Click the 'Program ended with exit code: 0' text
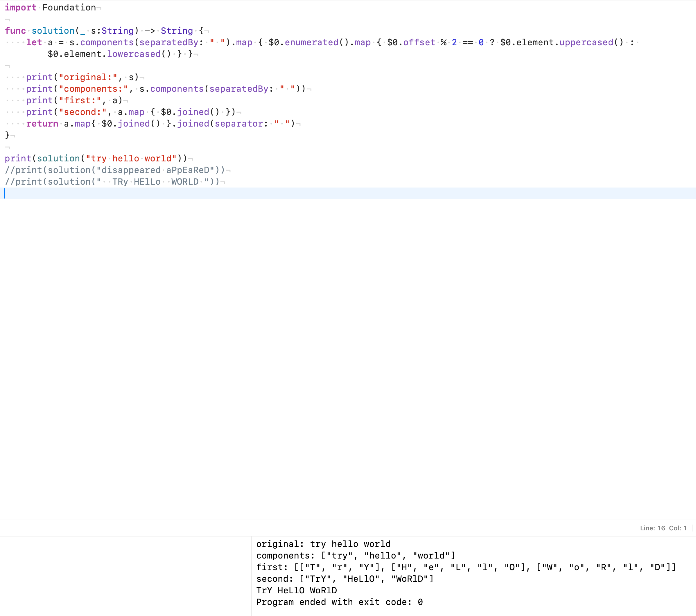The image size is (696, 616). [x=339, y=602]
